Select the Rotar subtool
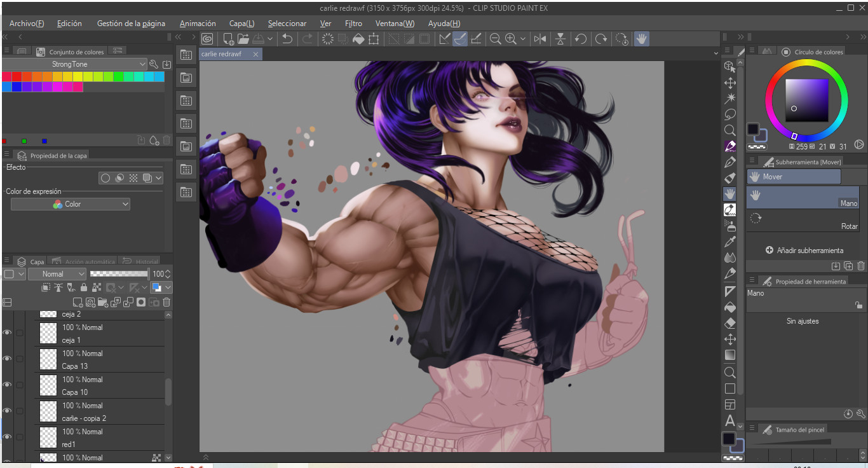This screenshot has height=468, width=868. pyautogui.click(x=803, y=221)
